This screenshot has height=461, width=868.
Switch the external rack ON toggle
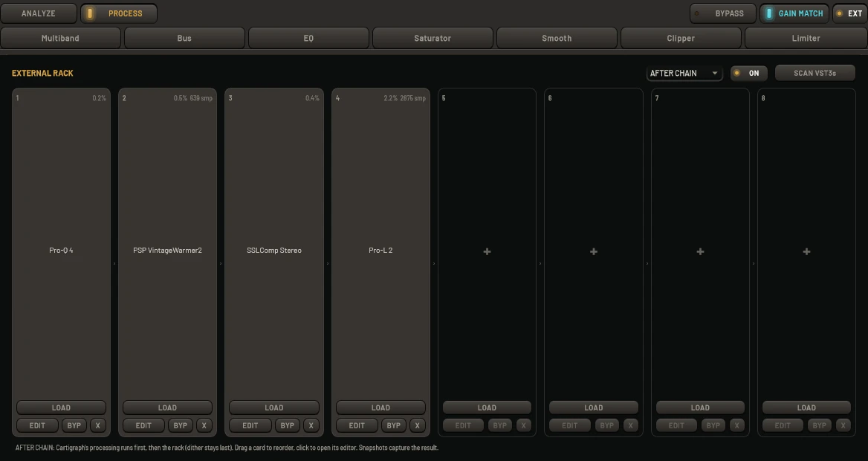[x=749, y=73]
